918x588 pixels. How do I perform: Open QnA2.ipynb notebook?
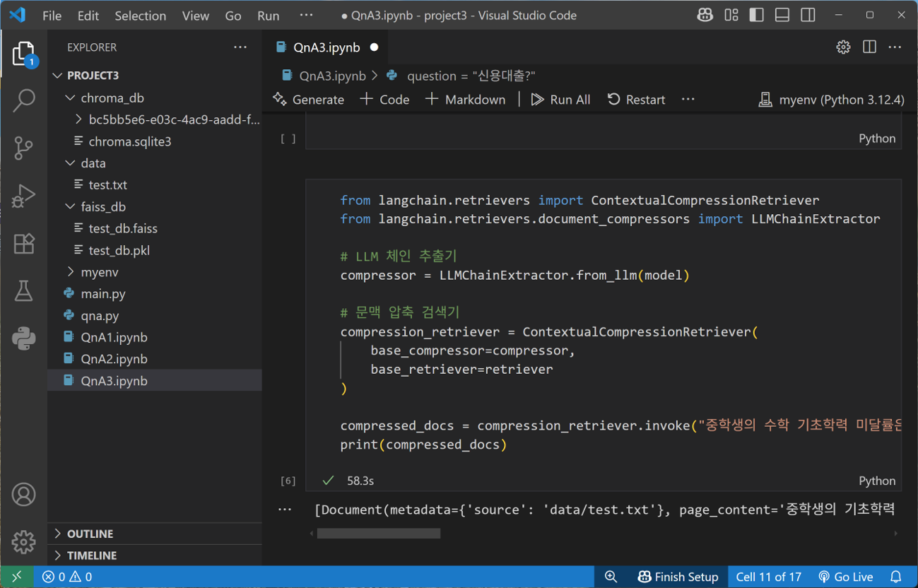[155, 359]
